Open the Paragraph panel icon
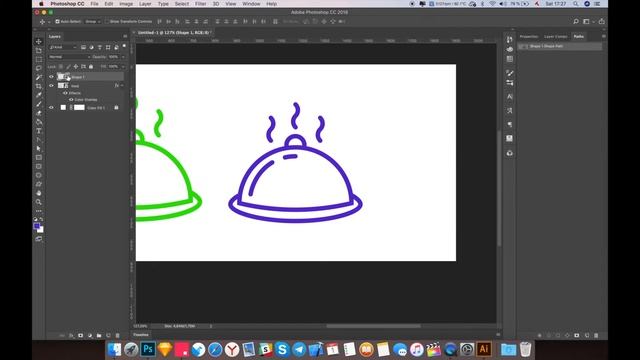 point(510,124)
